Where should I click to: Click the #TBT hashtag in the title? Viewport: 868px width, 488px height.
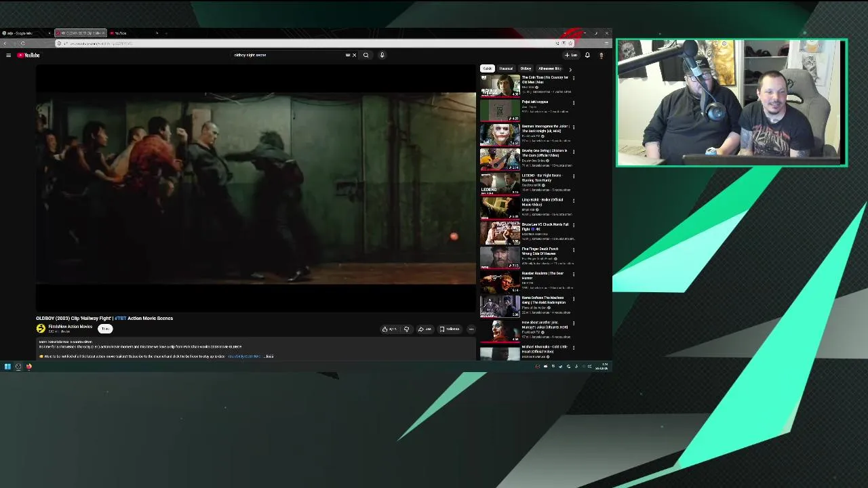point(120,318)
